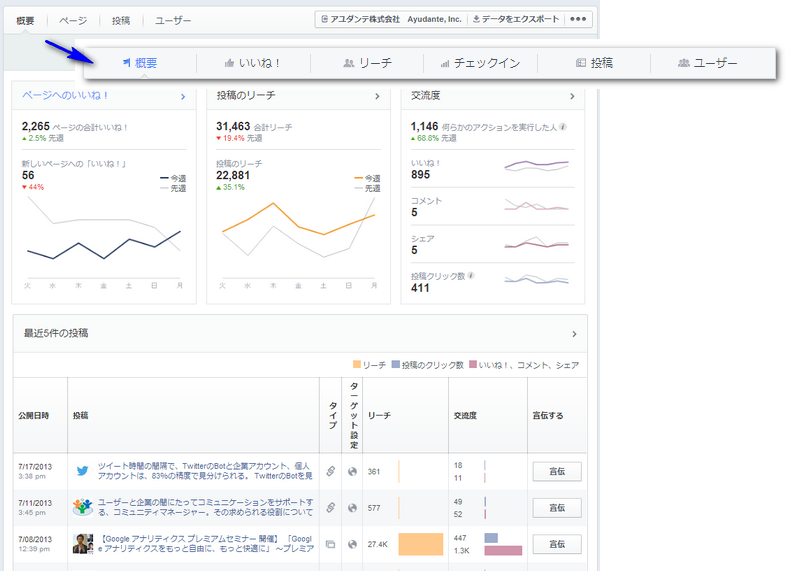The height and width of the screenshot is (571, 800).
Task: Open the three-dot more options menu
Action: (578, 19)
